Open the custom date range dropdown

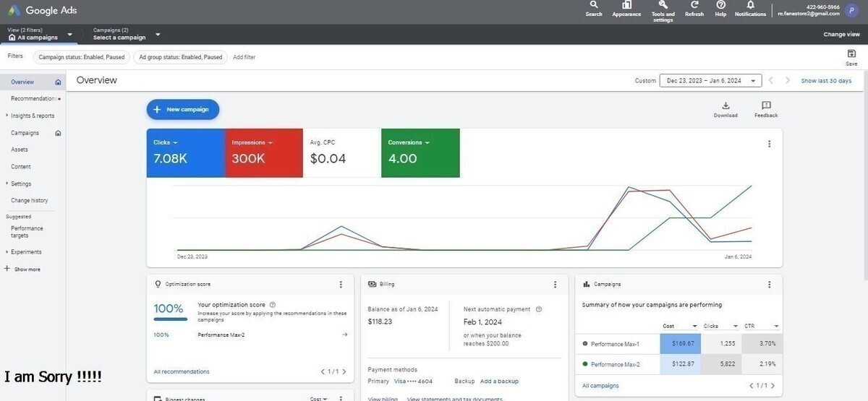click(710, 81)
